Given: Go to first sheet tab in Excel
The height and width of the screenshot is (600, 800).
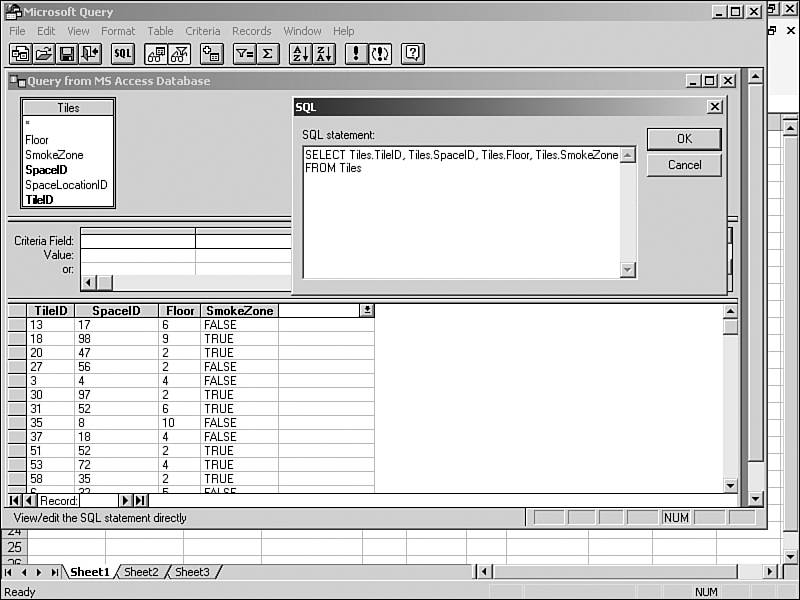Looking at the screenshot, I should click(x=9, y=572).
